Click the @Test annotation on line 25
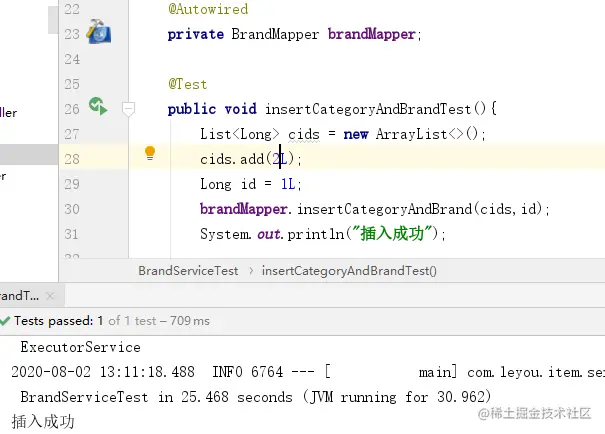Viewport: 605px width, 434px height. point(188,84)
